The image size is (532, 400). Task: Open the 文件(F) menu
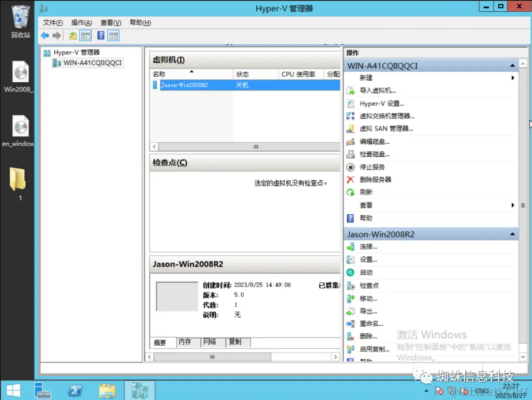tap(53, 23)
